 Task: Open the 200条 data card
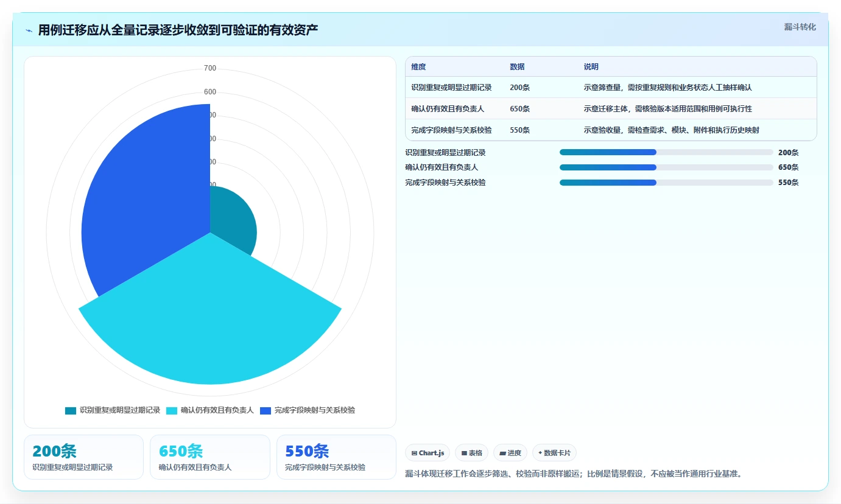coord(83,457)
